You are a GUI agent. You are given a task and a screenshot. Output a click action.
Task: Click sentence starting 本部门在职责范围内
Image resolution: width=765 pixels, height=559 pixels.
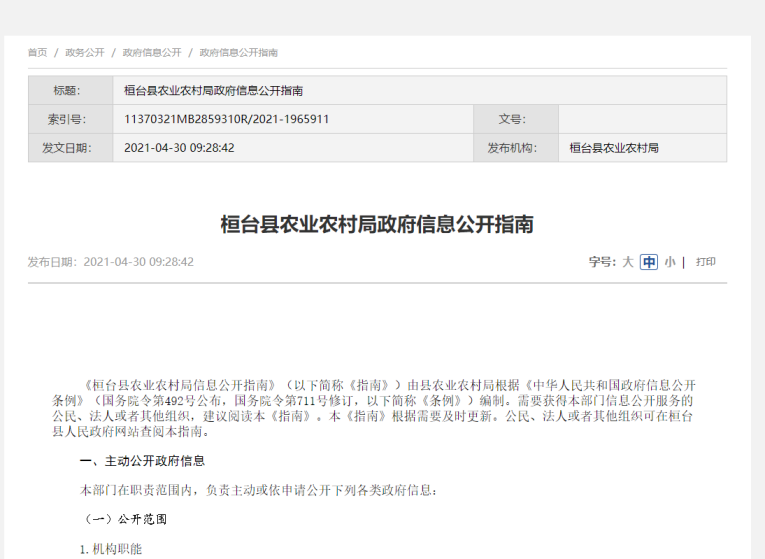tap(259, 490)
